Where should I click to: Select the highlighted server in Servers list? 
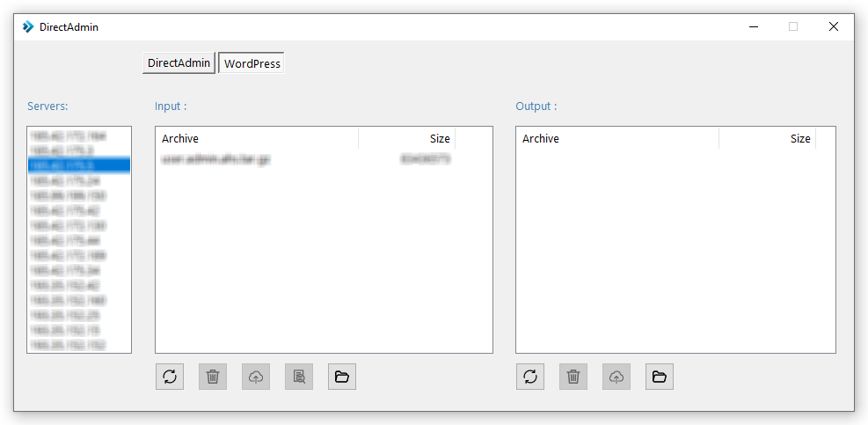tap(79, 165)
